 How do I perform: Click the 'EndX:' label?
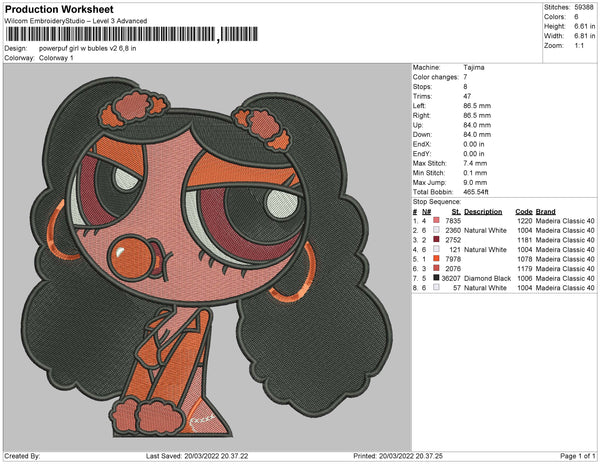pos(422,144)
